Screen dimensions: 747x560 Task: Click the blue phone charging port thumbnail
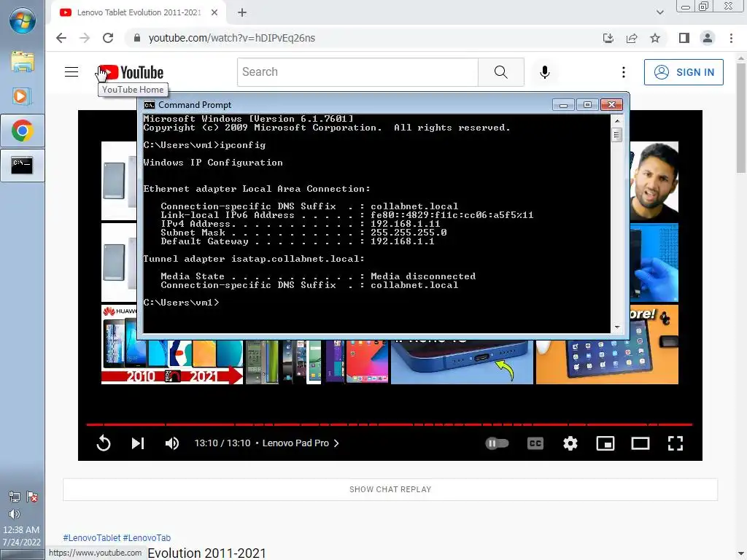462,362
